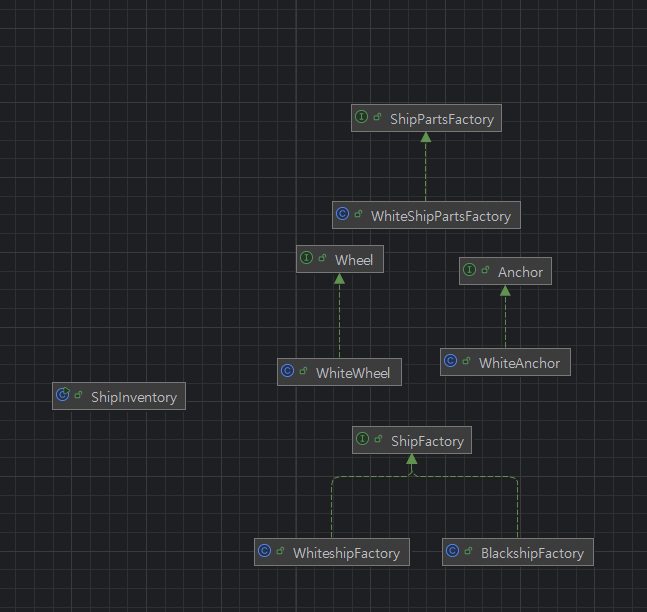The width and height of the screenshot is (647, 612).
Task: Select the WhiteshipFactory name label
Action: pos(346,553)
